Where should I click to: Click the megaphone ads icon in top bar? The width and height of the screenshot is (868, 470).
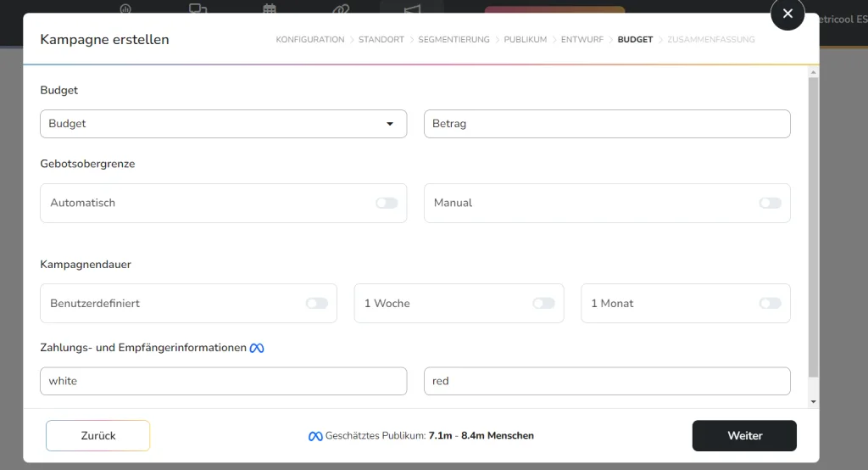tap(412, 9)
